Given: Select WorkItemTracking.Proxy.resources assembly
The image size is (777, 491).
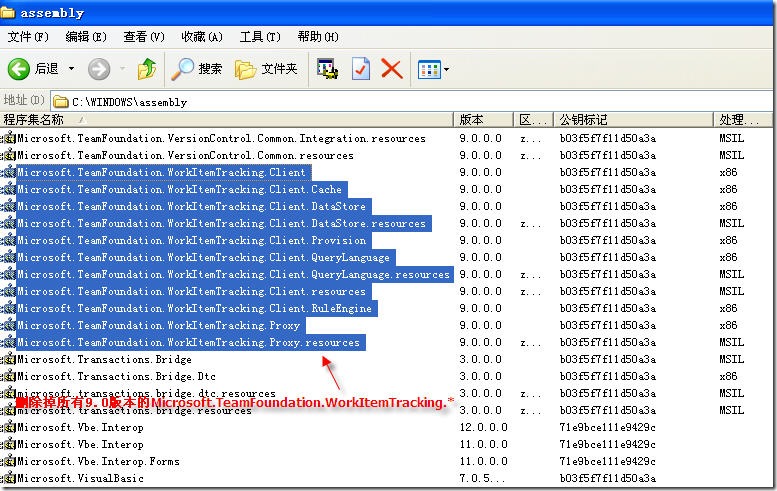Looking at the screenshot, I should click(191, 342).
